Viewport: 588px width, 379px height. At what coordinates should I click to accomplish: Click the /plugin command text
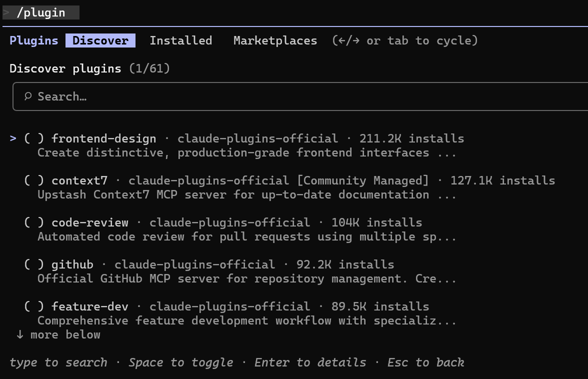(x=41, y=12)
